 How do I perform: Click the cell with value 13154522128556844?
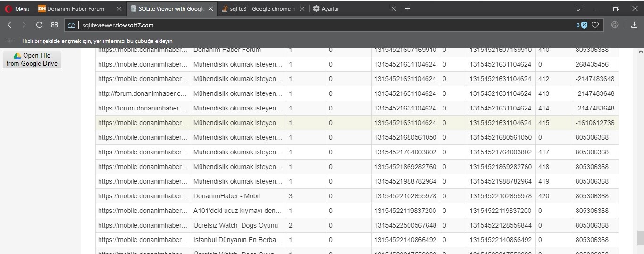pos(501,225)
